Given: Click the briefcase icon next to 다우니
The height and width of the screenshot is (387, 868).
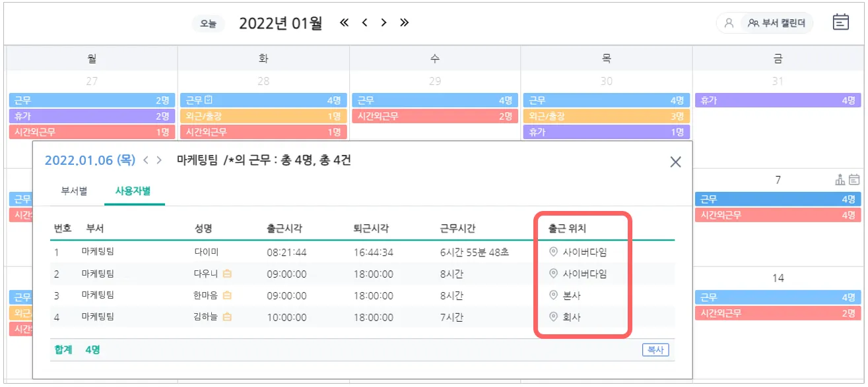Looking at the screenshot, I should coord(227,274).
